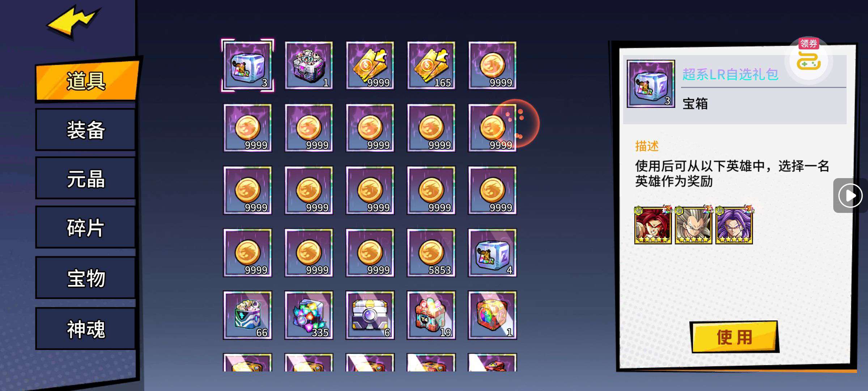Select the LR gift cube with count 4
868x391 pixels.
point(492,253)
